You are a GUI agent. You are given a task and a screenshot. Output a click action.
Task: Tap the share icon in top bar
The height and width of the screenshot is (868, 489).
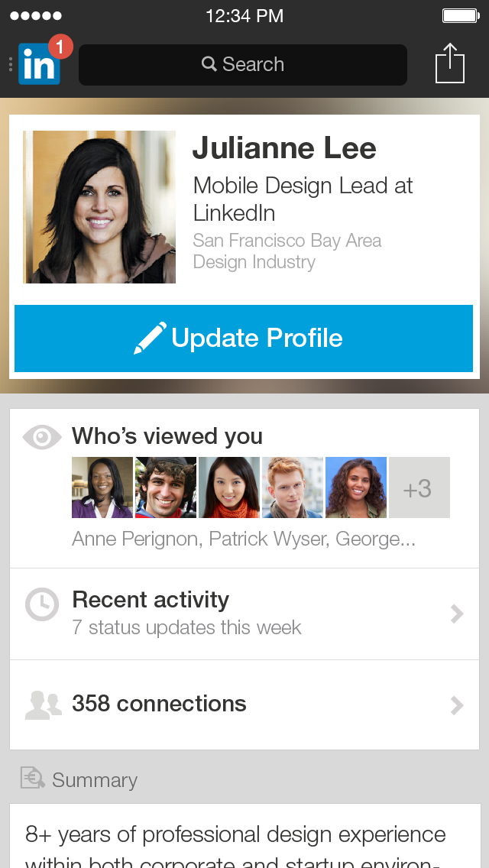coord(450,64)
